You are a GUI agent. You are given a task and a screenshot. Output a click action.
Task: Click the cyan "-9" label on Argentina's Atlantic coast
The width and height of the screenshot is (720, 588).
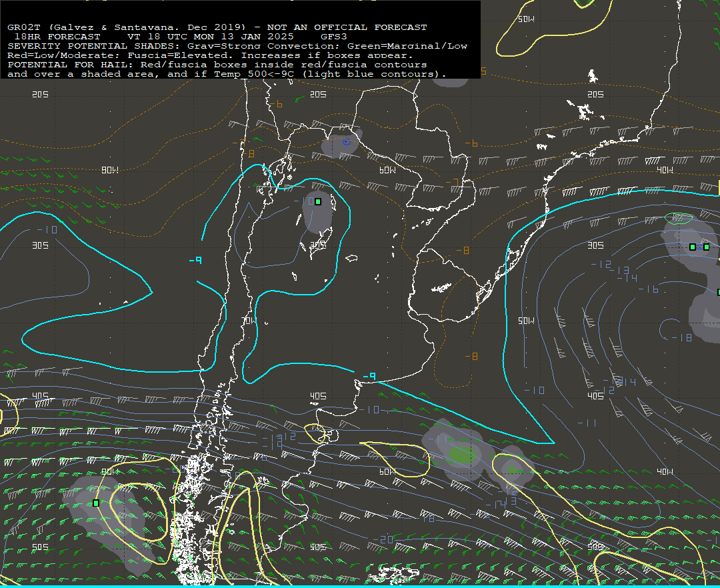[x=369, y=377]
